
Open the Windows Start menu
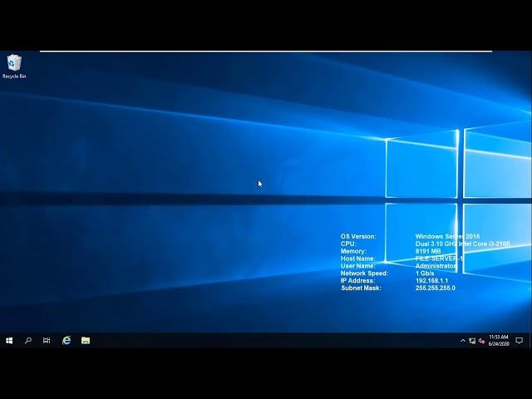9,340
